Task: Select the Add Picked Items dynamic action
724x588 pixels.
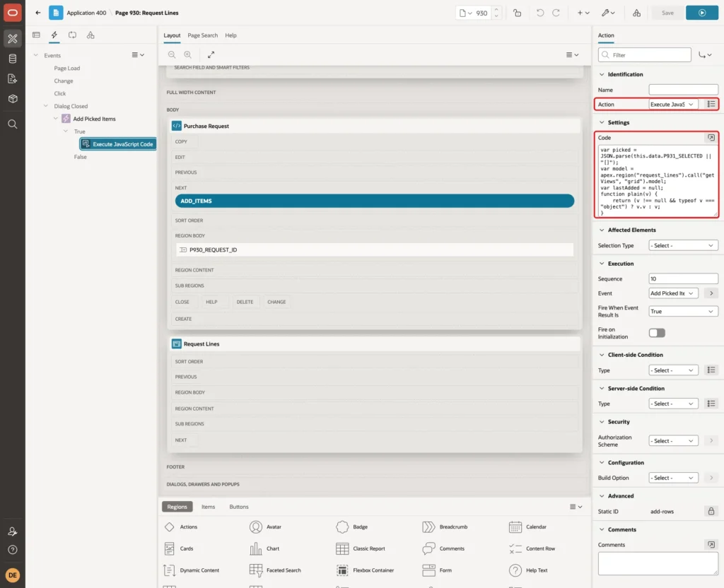Action: click(x=94, y=119)
